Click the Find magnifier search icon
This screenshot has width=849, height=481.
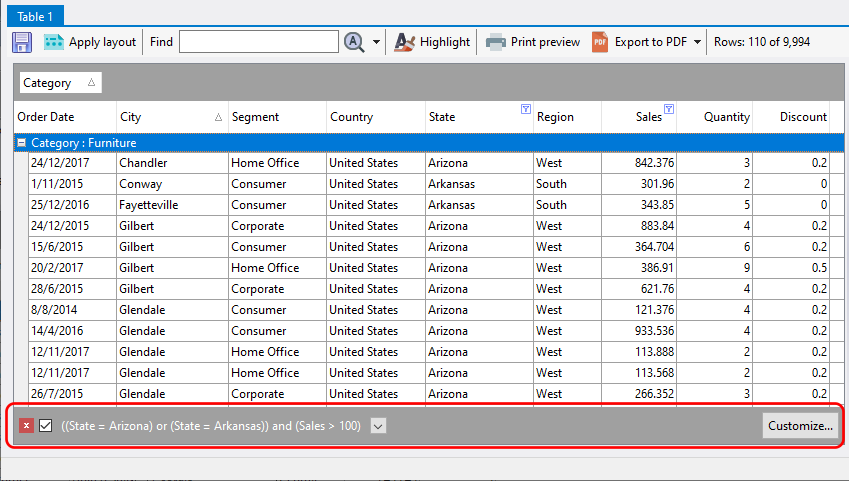(x=354, y=42)
